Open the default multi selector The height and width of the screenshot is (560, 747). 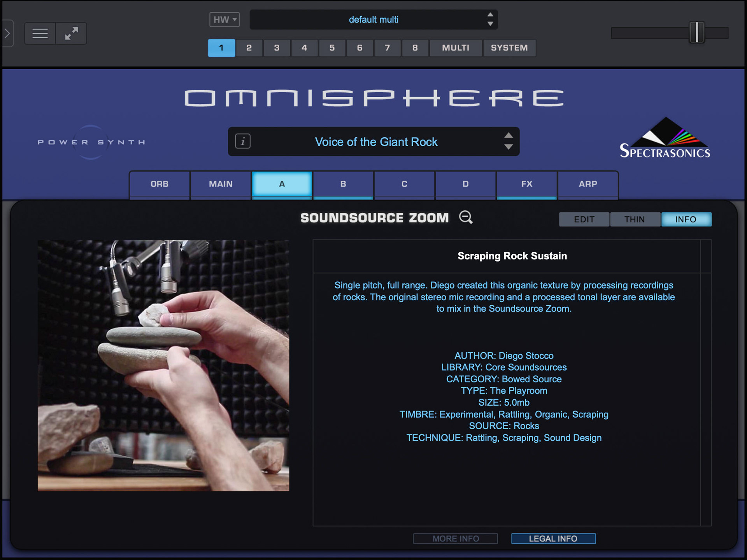click(373, 19)
